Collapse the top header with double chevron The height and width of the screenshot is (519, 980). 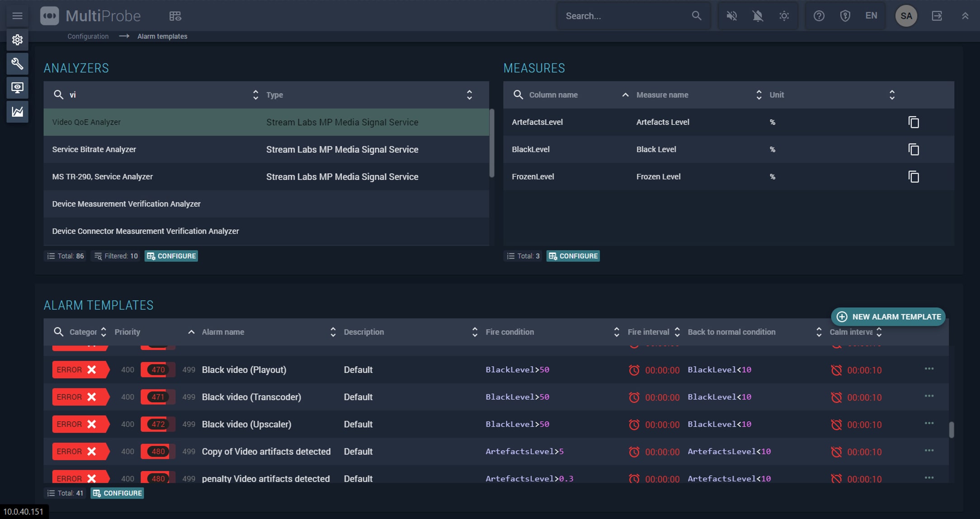pos(965,16)
